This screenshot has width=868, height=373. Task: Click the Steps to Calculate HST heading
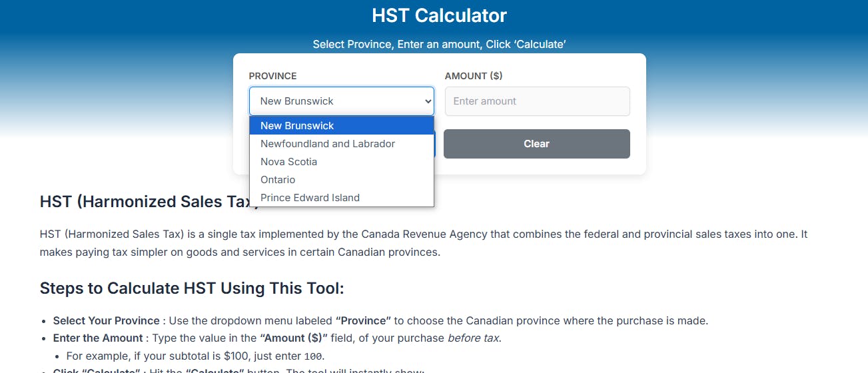pos(192,288)
